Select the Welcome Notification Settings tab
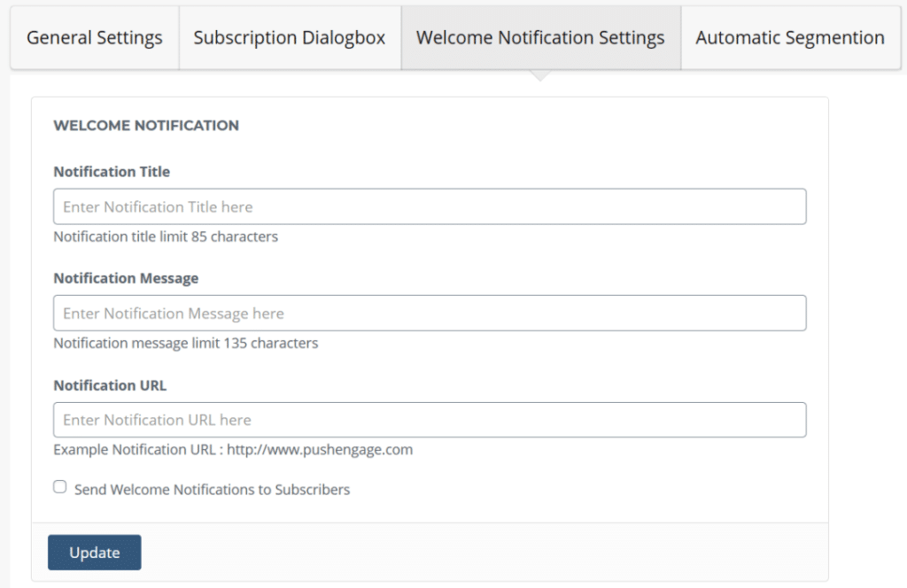The width and height of the screenshot is (907, 588). pyautogui.click(x=540, y=37)
